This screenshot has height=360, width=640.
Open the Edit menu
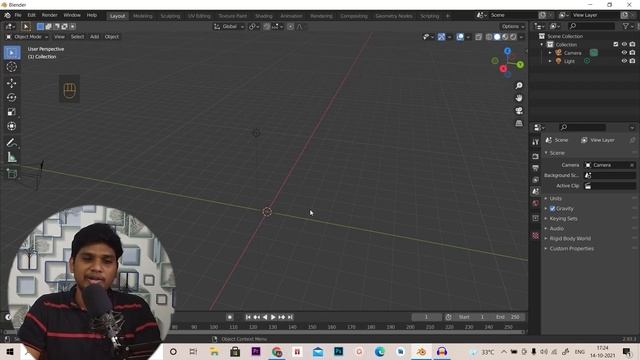point(31,15)
